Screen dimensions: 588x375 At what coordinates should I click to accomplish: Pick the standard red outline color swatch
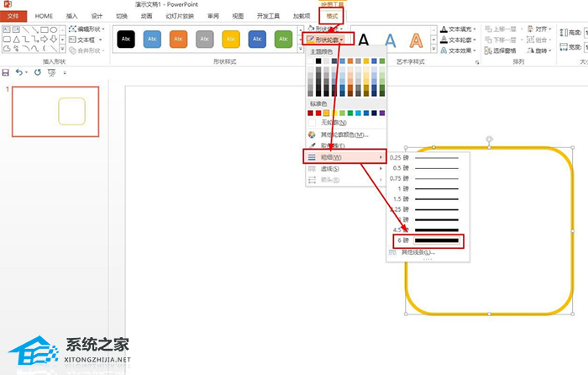pos(318,113)
